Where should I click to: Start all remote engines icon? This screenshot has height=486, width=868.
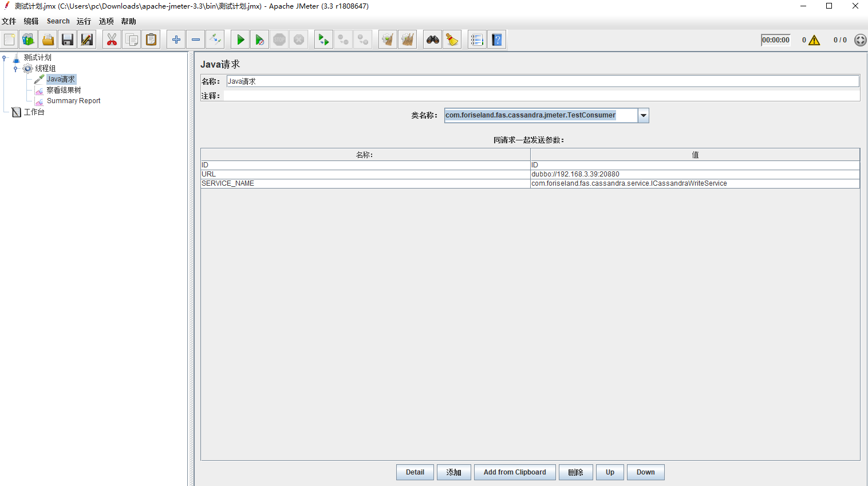323,40
